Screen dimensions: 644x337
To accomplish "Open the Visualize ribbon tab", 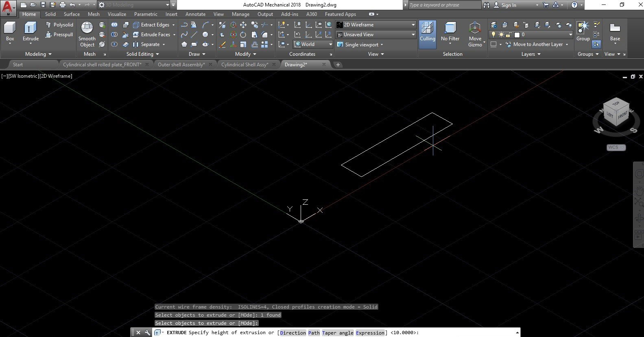I will pyautogui.click(x=117, y=14).
